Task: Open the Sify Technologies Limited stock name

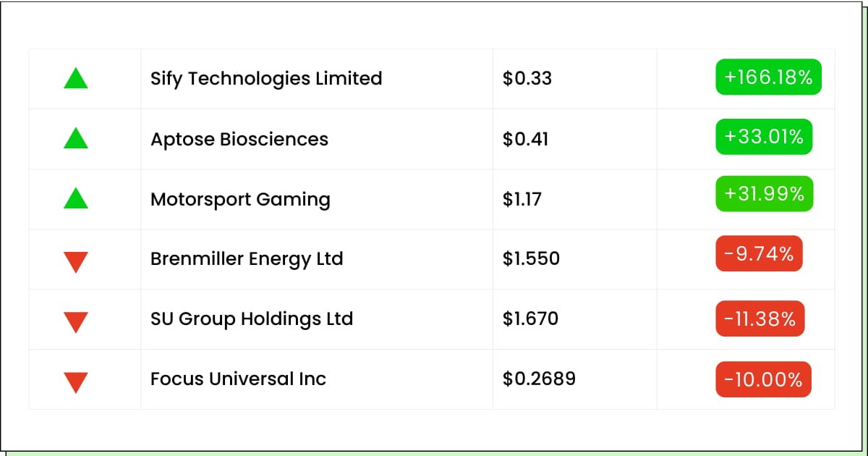Action: 266,78
